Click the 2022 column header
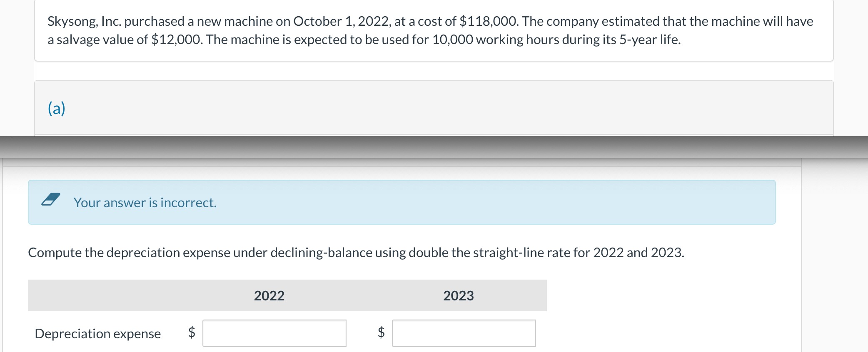The image size is (868, 352). 269,296
